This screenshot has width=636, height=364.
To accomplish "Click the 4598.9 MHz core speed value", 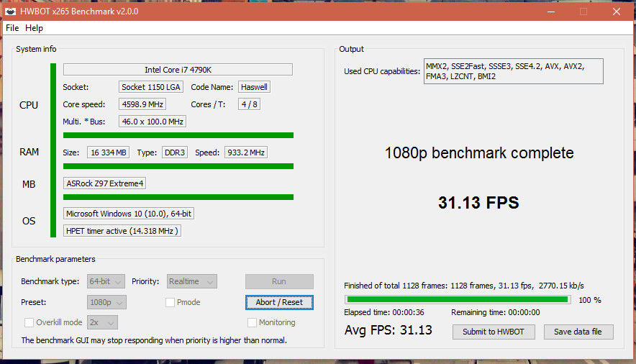I will (x=142, y=104).
